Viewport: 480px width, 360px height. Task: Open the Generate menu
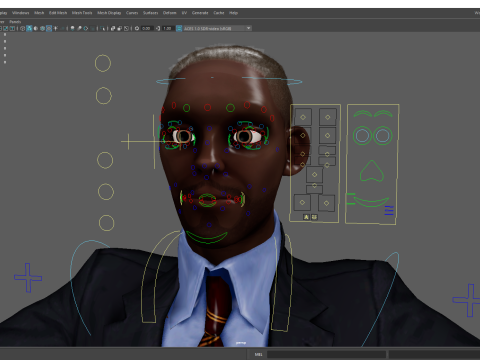[x=200, y=13]
